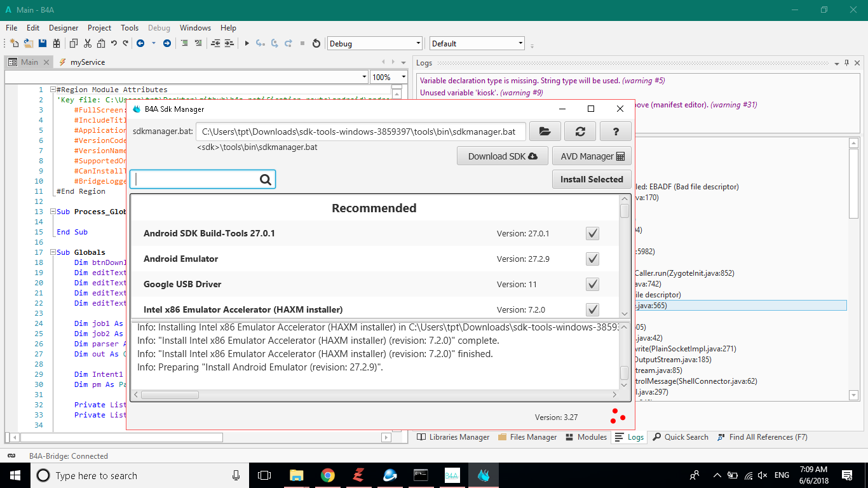
Task: Click the Windows Start button
Action: (x=15, y=475)
